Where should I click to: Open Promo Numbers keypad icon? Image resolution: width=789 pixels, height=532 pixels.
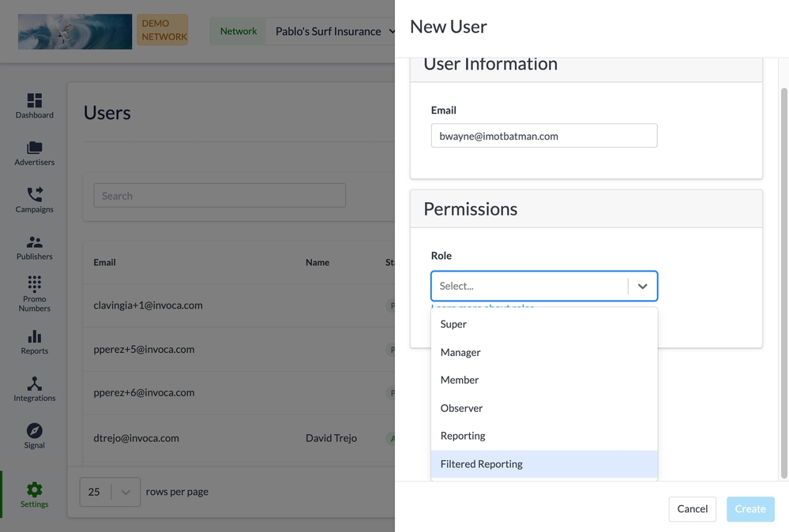pos(35,283)
